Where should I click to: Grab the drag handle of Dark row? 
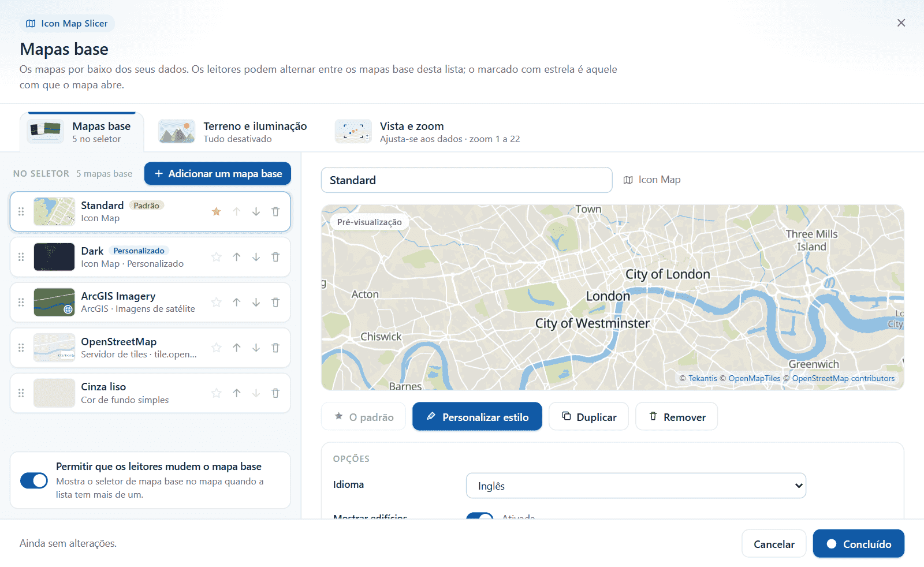[x=21, y=257]
